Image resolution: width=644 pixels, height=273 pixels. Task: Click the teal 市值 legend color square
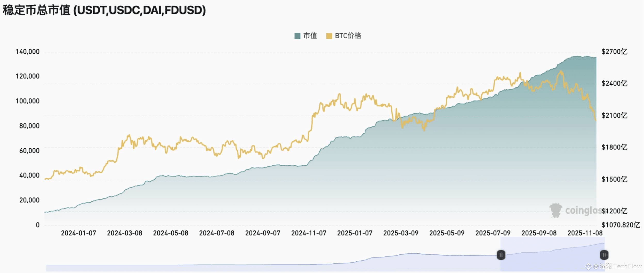coord(297,36)
